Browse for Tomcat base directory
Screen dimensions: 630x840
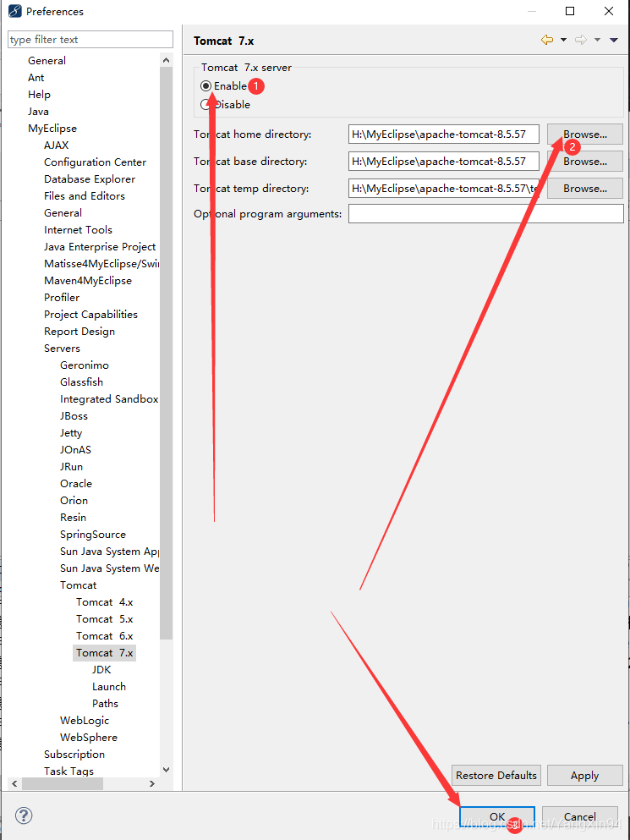[x=585, y=162]
